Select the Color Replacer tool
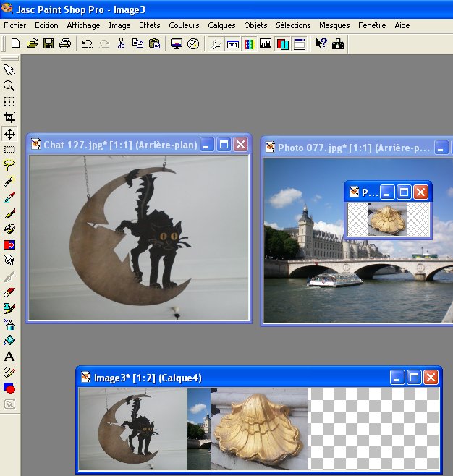Screen dimensions: 453x476 tap(9, 245)
